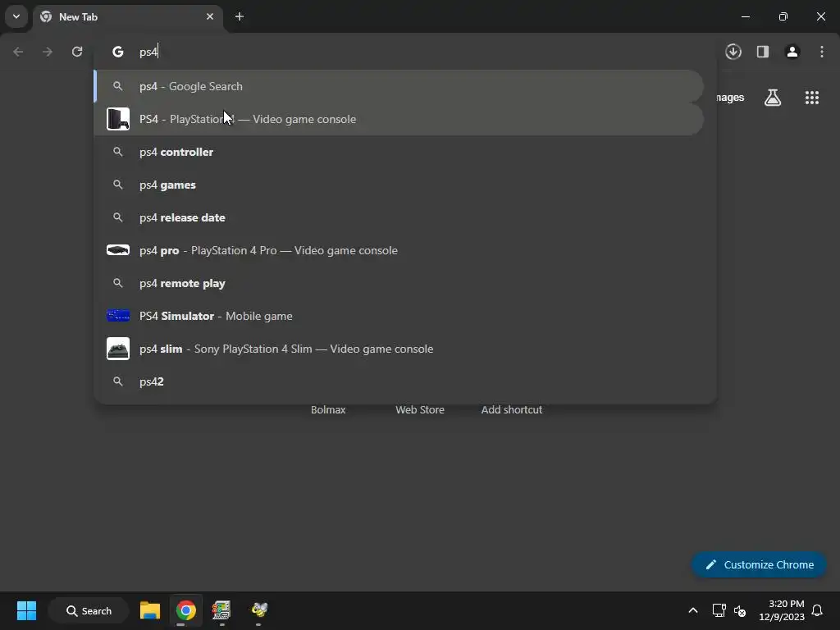The height and width of the screenshot is (630, 840).
Task: Open the Bolmax shortcut
Action: 328,410
